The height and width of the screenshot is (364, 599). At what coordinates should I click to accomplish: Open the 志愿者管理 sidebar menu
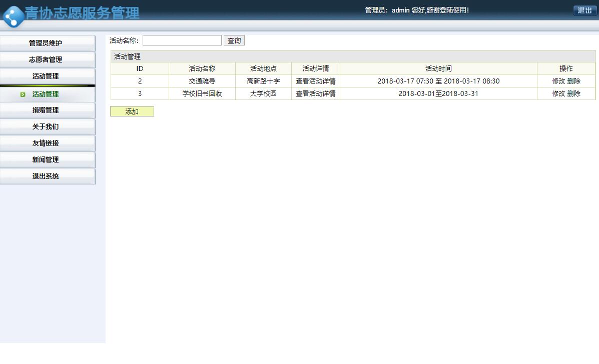coord(48,59)
